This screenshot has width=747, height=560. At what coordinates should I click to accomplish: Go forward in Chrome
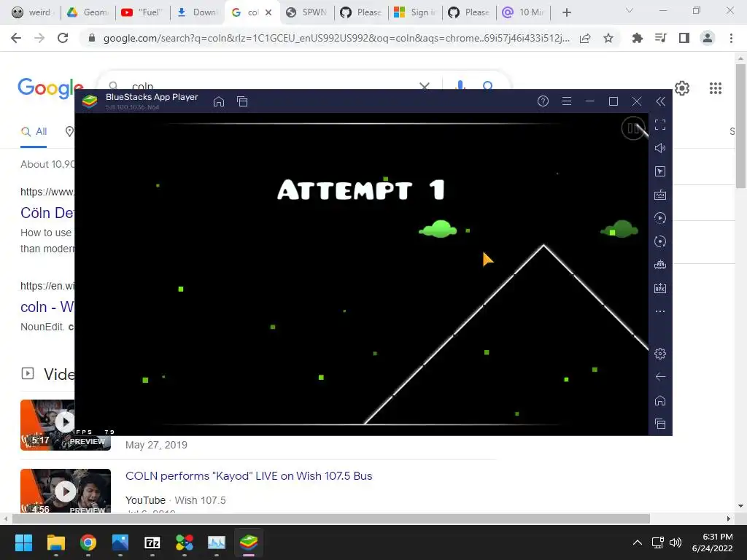click(39, 38)
